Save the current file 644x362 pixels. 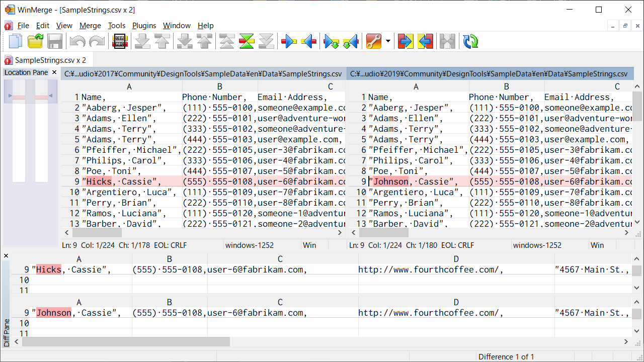pyautogui.click(x=54, y=41)
